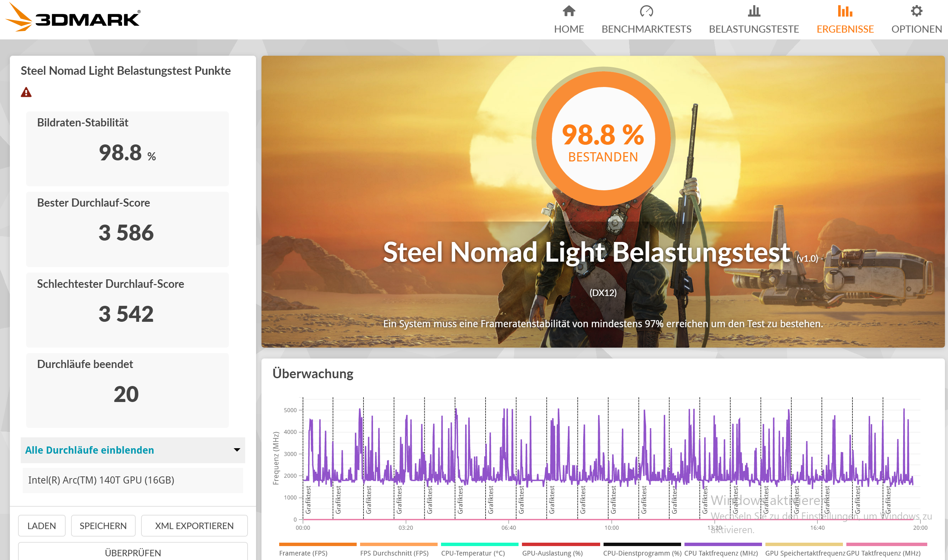
Task: Click the 98.8 % Bestanden result circle
Action: (603, 139)
